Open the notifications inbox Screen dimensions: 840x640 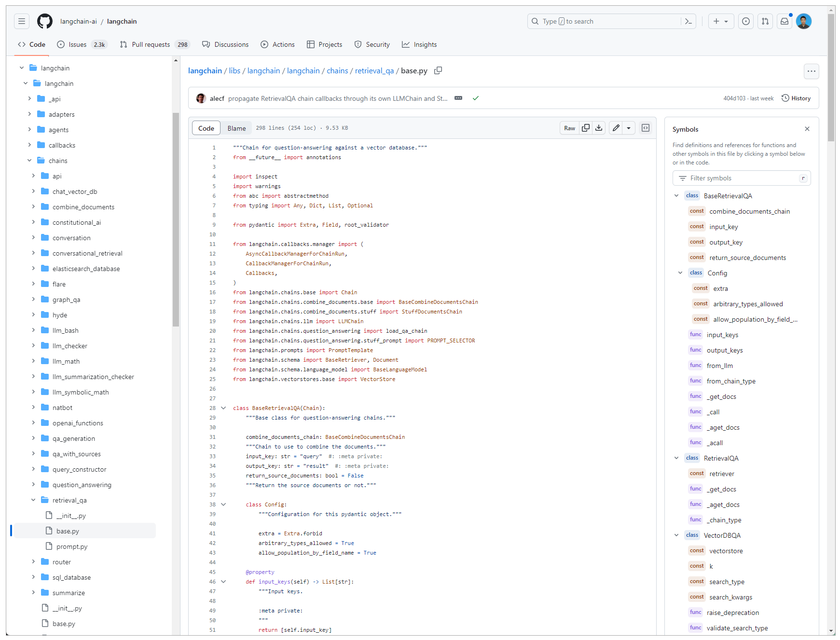tap(785, 21)
